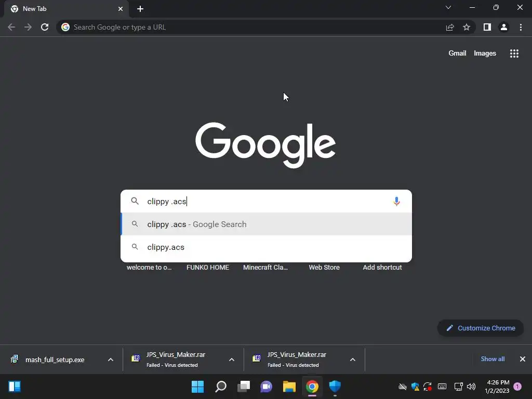
Task: Open clock and date 4:26 PM
Action: [497, 387]
